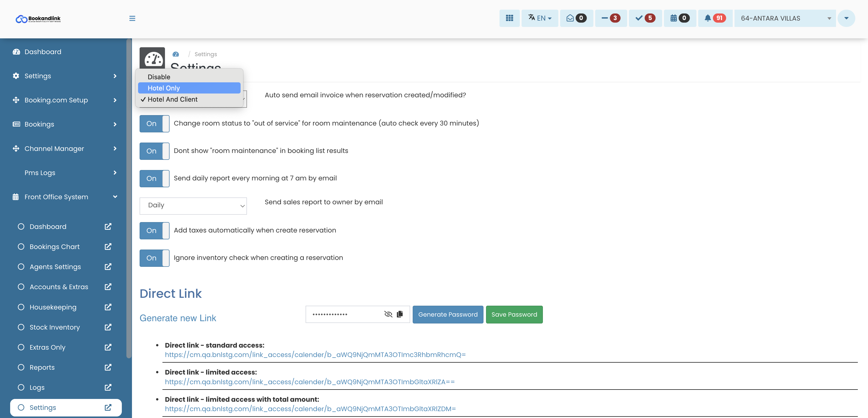Image resolution: width=868 pixels, height=418 pixels.
Task: Open external link icon for Logs
Action: [108, 387]
